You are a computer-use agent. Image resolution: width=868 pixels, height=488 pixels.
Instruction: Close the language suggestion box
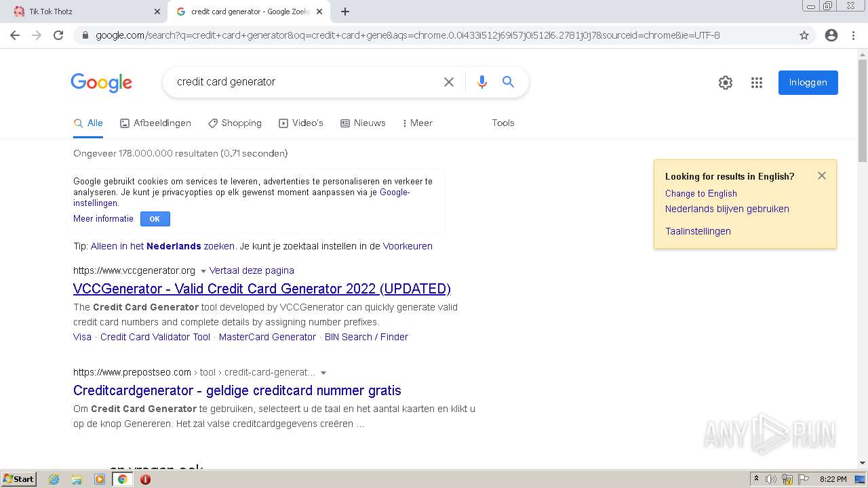tap(822, 176)
